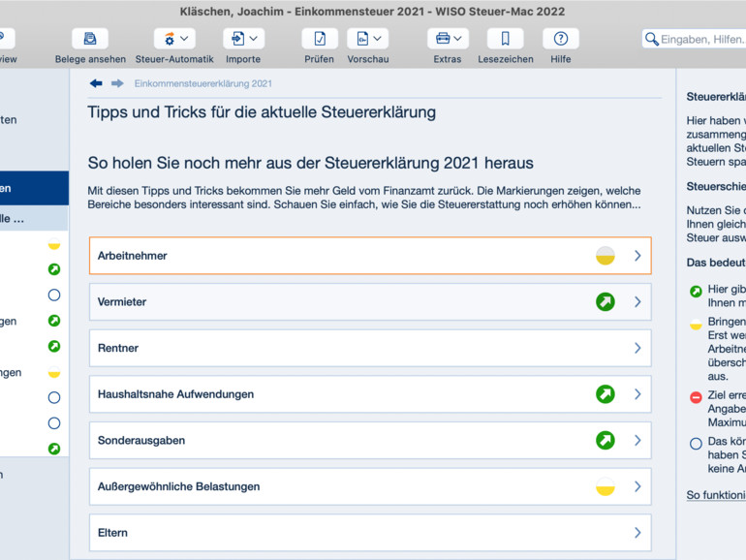Open the Arbeitnehmer tips row

370,256
